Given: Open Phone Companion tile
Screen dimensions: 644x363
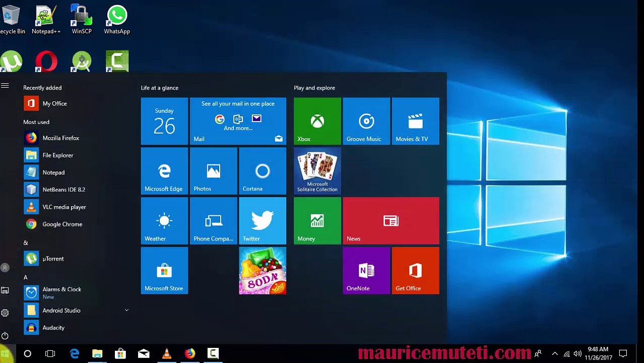Looking at the screenshot, I should pyautogui.click(x=214, y=221).
